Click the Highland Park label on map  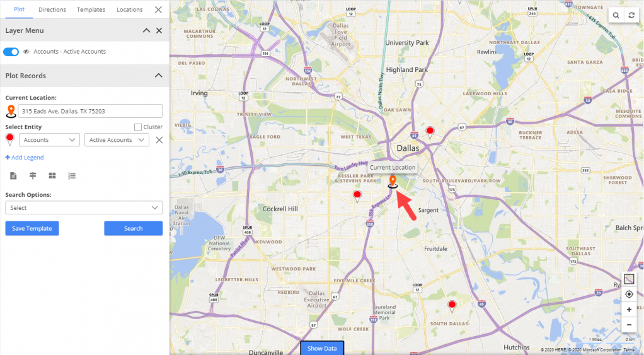[406, 70]
